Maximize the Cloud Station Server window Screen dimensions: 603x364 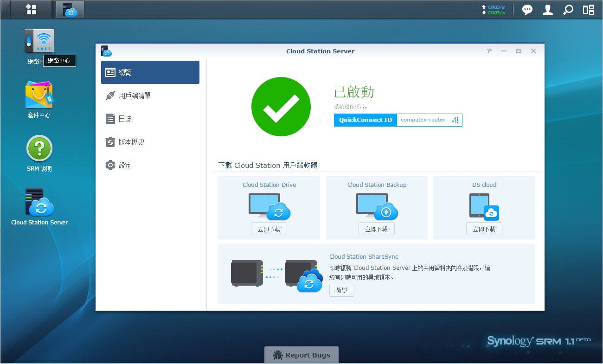pos(519,51)
